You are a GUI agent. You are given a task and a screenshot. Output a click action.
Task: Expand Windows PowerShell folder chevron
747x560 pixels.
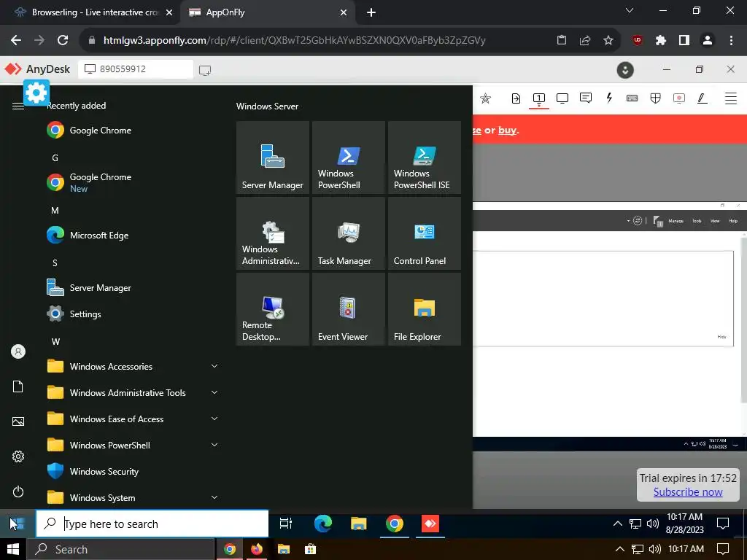point(214,445)
